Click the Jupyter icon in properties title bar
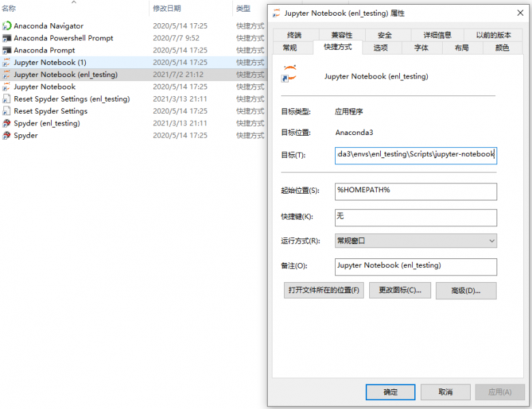 (276, 12)
